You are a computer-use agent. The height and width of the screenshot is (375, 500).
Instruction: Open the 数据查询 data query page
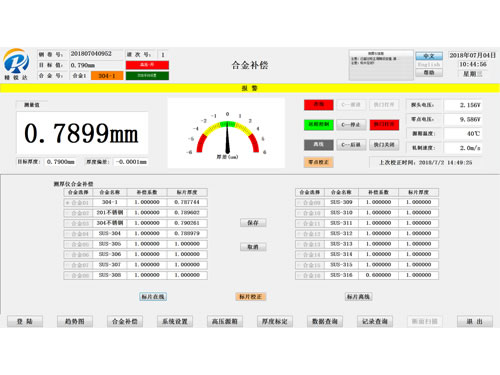click(325, 321)
